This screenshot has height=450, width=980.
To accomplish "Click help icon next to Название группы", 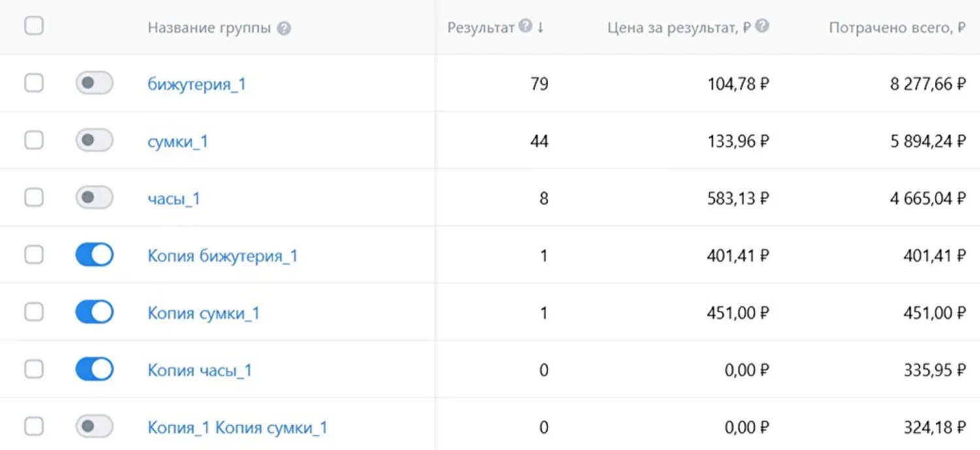I will pos(284,29).
